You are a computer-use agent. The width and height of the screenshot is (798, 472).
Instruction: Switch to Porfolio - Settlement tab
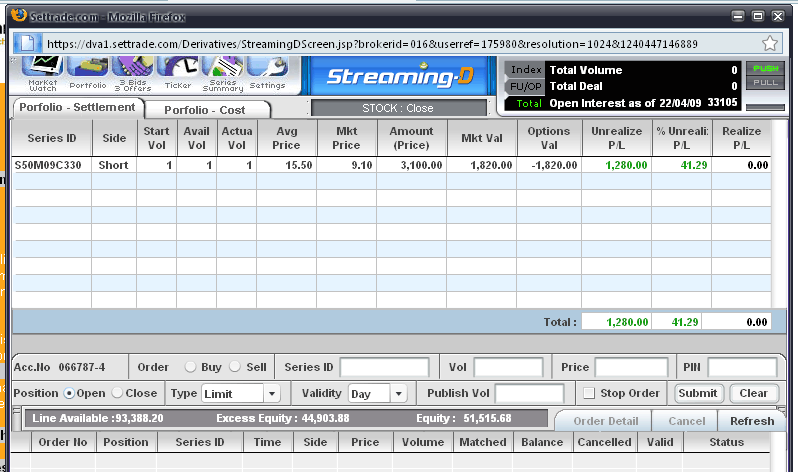click(x=77, y=107)
